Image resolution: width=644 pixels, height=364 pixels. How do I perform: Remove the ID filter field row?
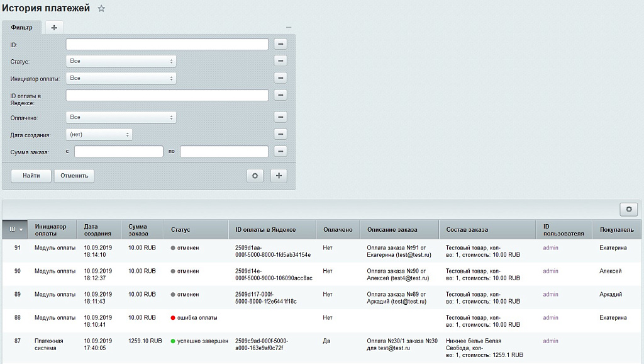pos(280,44)
